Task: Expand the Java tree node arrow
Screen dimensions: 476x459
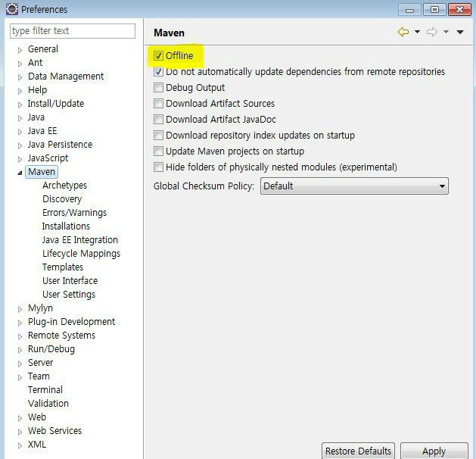Action: [x=20, y=118]
